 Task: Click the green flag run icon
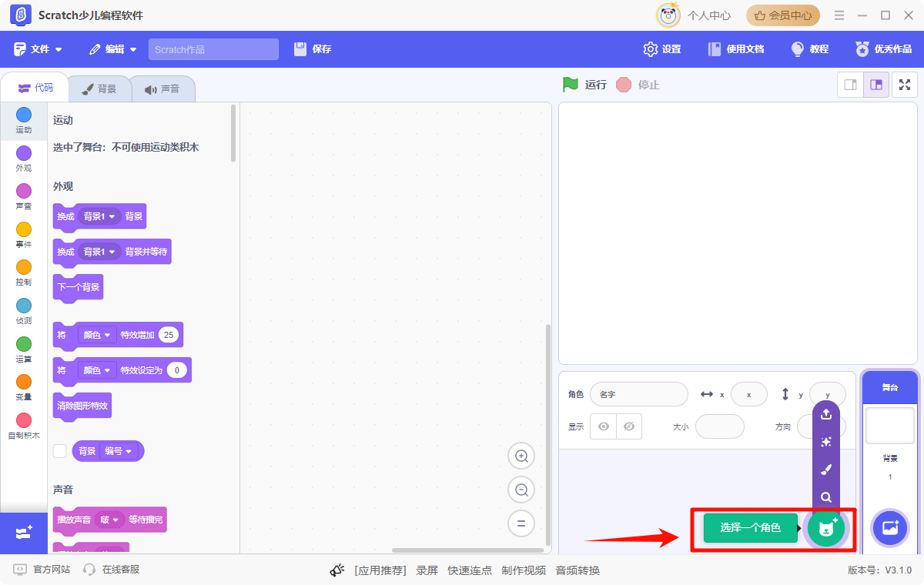(570, 85)
